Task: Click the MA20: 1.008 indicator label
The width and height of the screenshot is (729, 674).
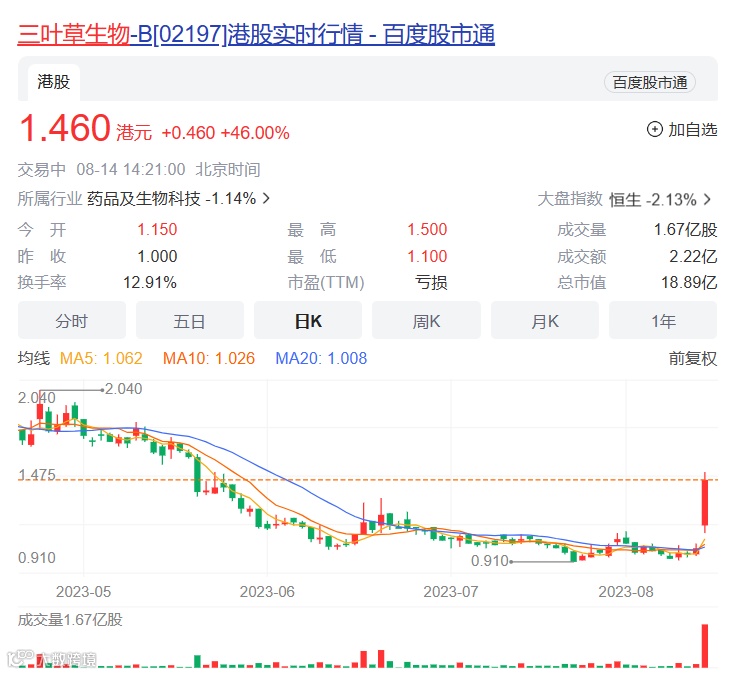Action: [321, 358]
